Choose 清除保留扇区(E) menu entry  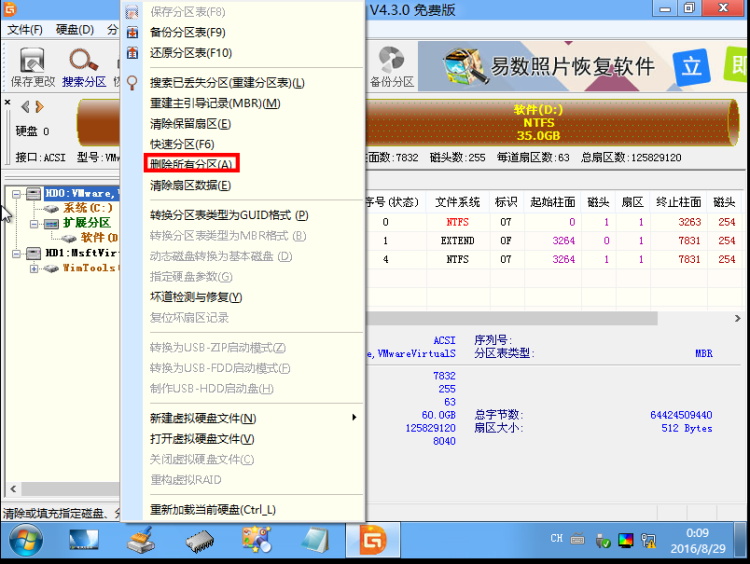(190, 124)
